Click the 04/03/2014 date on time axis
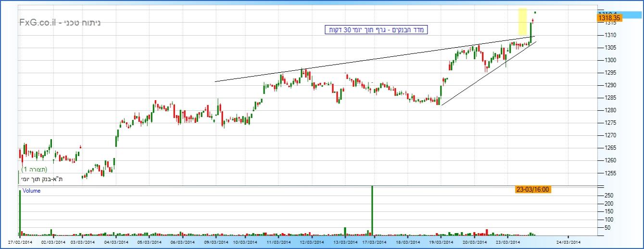The image size is (644, 249). pyautogui.click(x=116, y=242)
